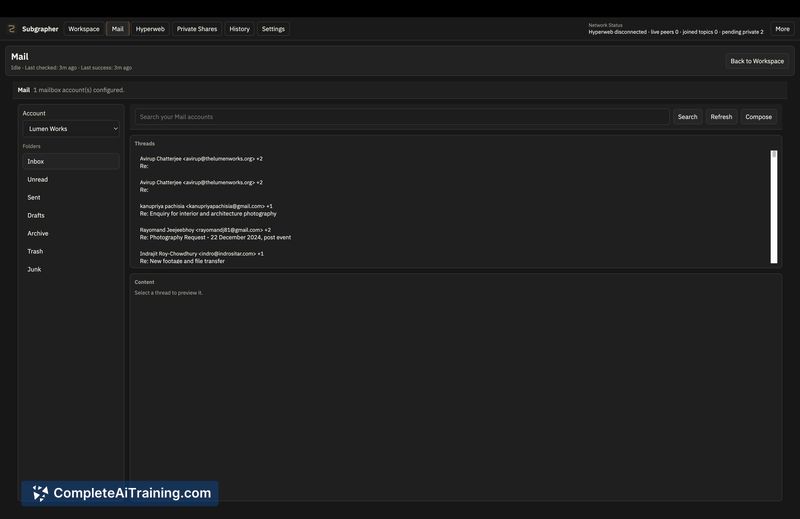
Task: Click the Compose button
Action: [758, 117]
